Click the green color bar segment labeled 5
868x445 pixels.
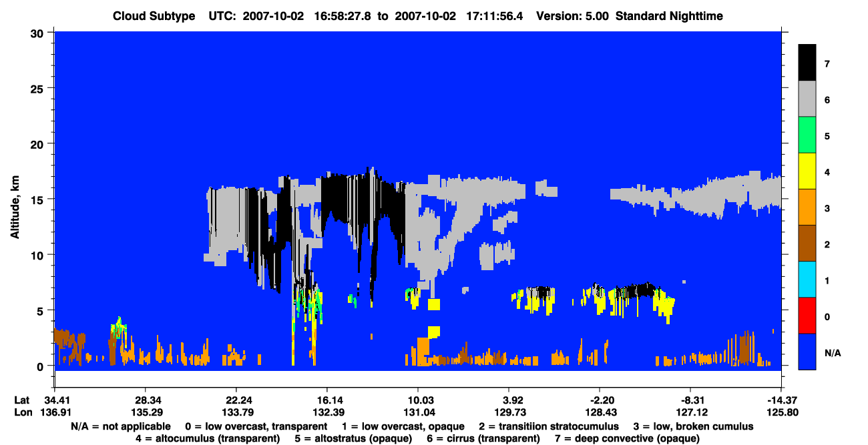807,135
